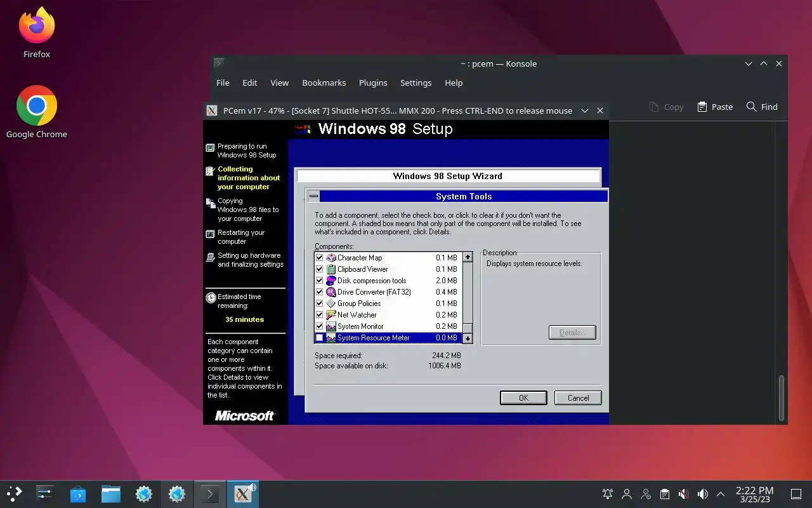Uncheck the Clipboard Viewer checkbox
The image size is (812, 508).
(320, 269)
